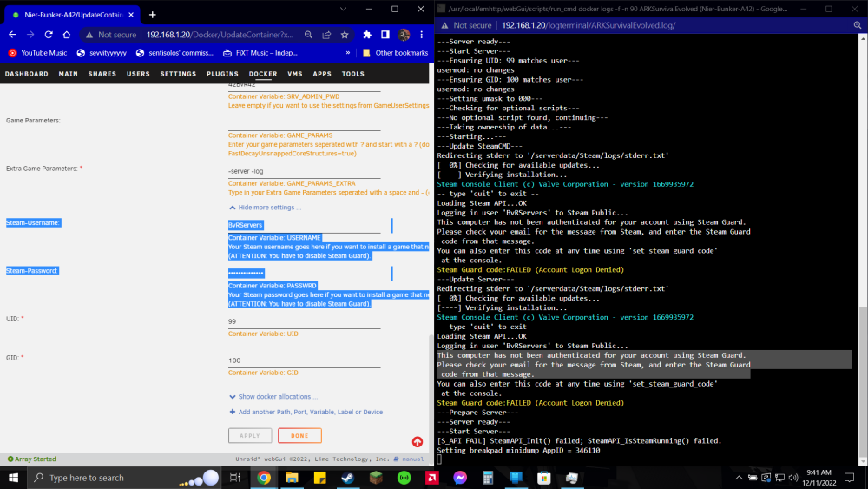Open Other bookmarks folder
This screenshot has width=868, height=489.
pos(395,53)
